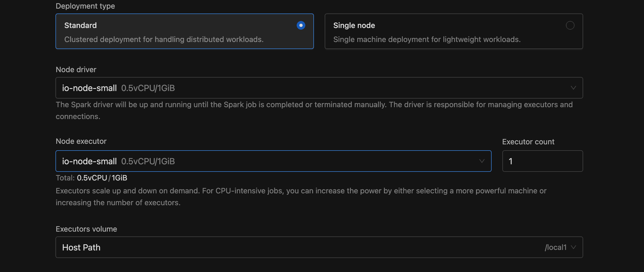
Task: Enable Single node for lightweight workloads
Action: click(453, 31)
